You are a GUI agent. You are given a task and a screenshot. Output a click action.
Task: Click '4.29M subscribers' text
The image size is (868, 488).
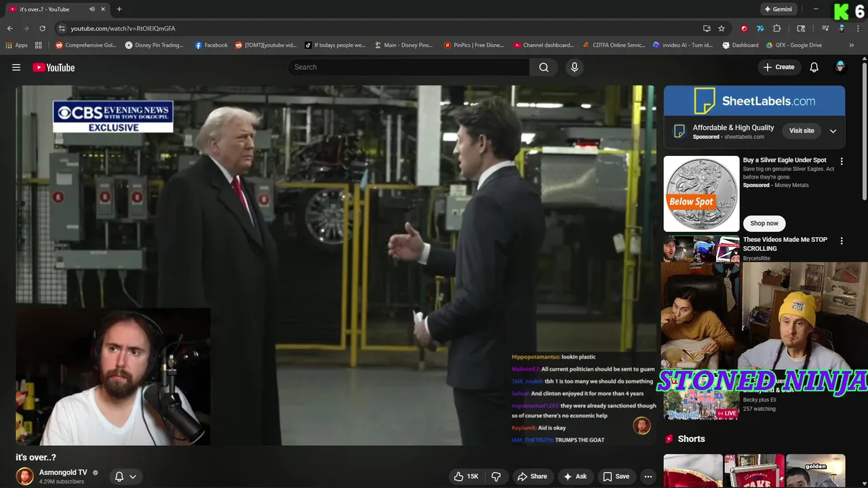[62, 482]
